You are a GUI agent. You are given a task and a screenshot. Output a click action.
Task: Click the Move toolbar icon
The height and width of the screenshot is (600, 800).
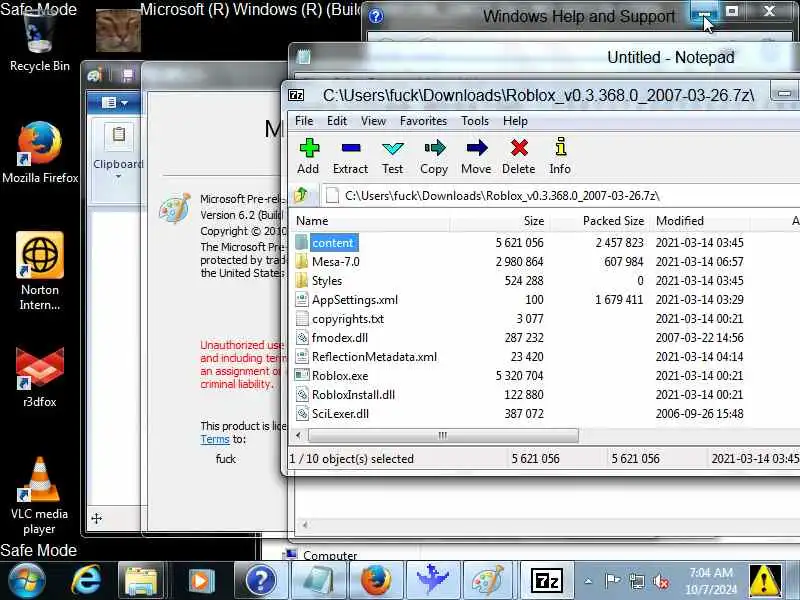477,156
